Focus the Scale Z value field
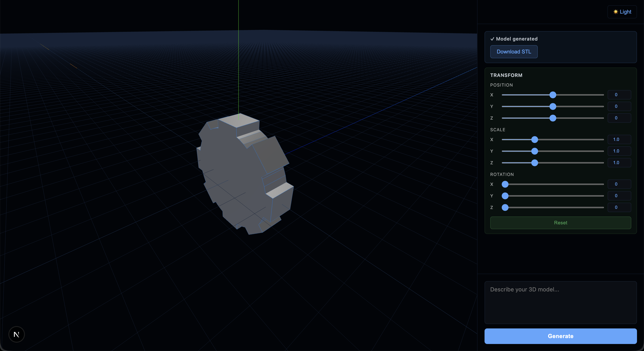The height and width of the screenshot is (351, 644). [619, 163]
